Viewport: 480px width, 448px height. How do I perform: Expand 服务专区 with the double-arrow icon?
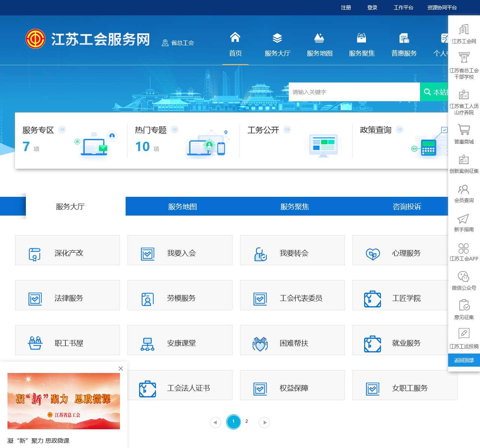(62, 130)
